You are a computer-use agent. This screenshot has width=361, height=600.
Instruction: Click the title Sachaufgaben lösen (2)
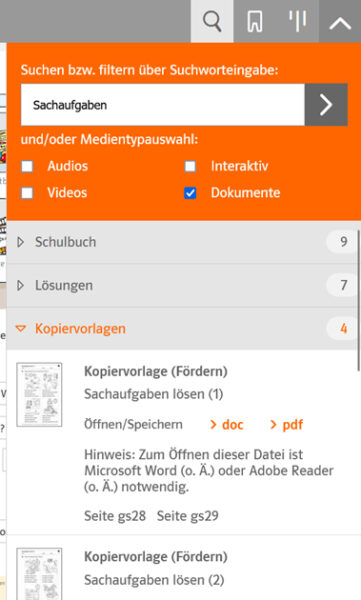click(154, 580)
